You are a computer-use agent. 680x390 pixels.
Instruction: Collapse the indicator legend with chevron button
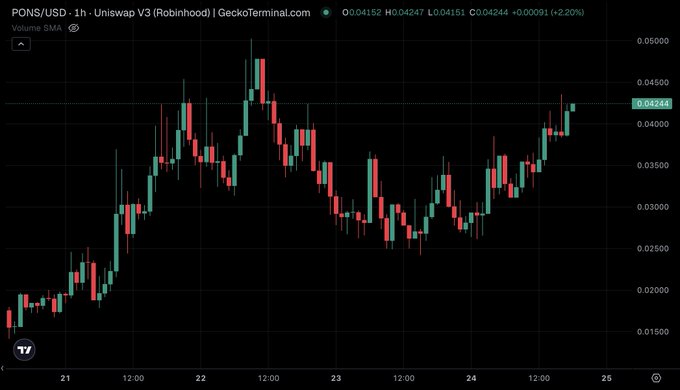click(x=21, y=44)
